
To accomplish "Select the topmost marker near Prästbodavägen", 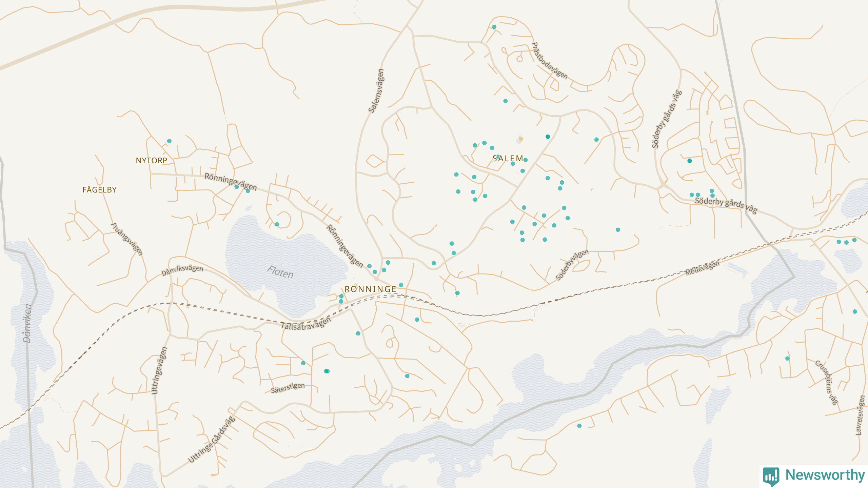I will click(x=494, y=27).
